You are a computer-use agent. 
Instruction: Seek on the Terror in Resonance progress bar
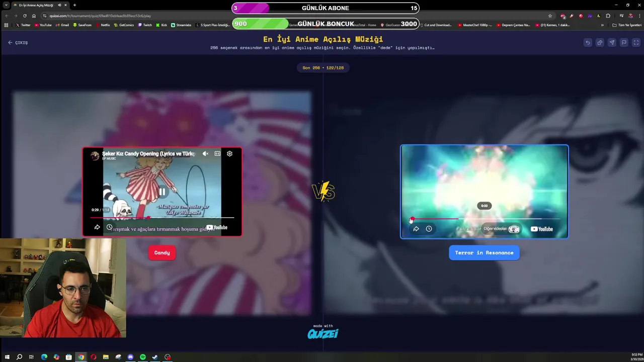pos(484,219)
